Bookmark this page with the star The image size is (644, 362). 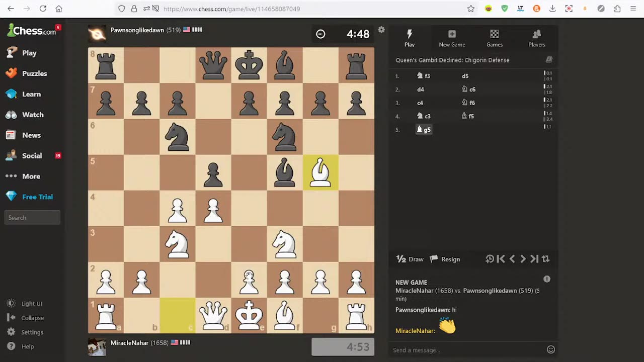point(471,9)
